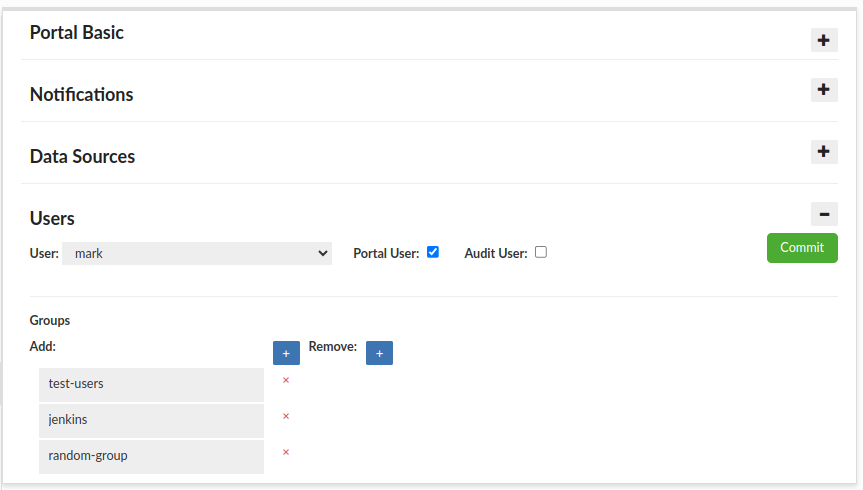This screenshot has height=490, width=863.
Task: Click the plus button beside Remove
Action: tap(379, 353)
